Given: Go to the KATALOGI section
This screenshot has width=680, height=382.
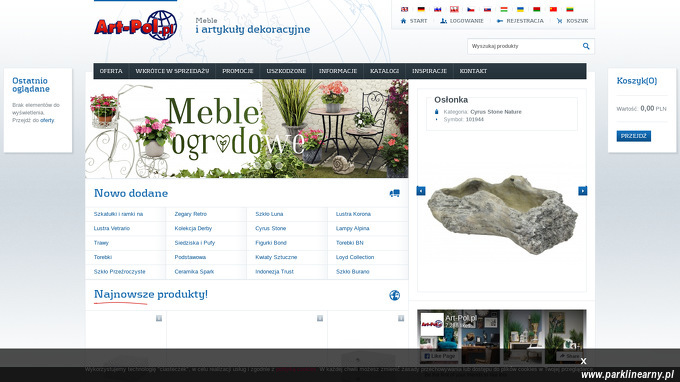Looking at the screenshot, I should point(384,71).
